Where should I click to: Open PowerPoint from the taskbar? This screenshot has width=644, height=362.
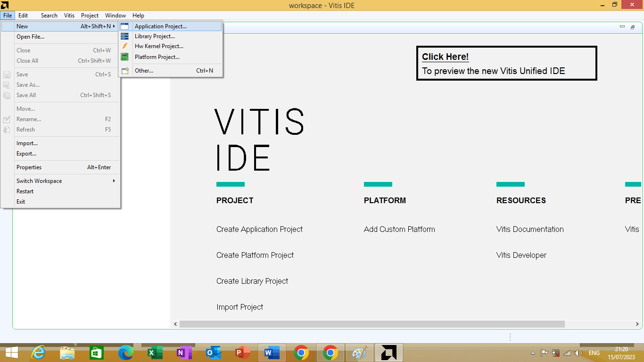243,353
